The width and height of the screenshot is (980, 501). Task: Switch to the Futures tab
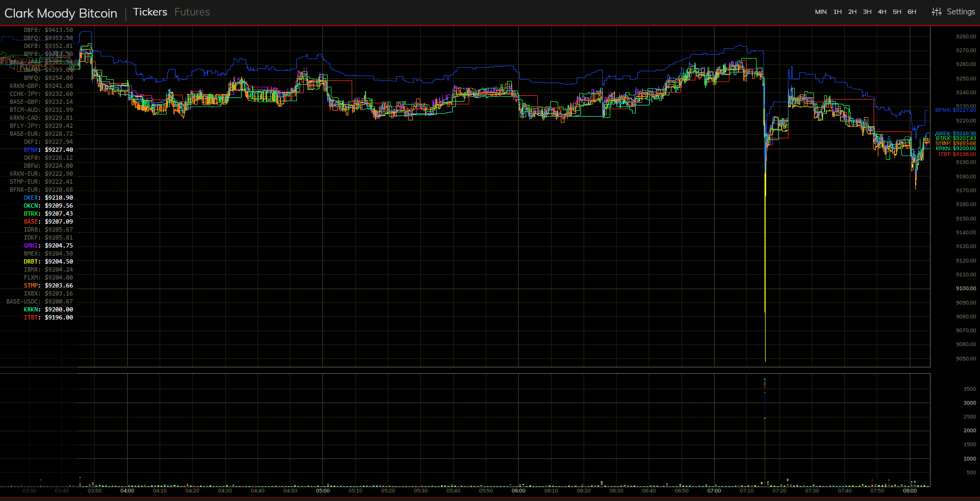click(192, 12)
